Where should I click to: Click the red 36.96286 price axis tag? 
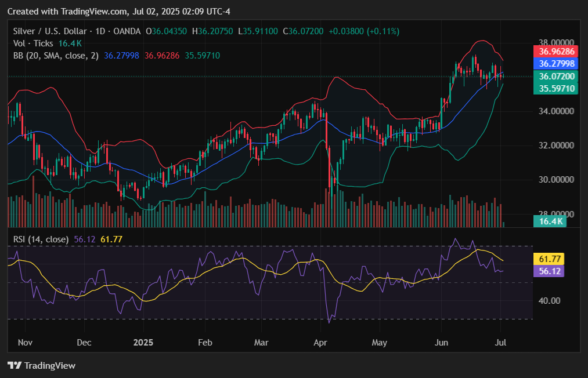pyautogui.click(x=555, y=52)
